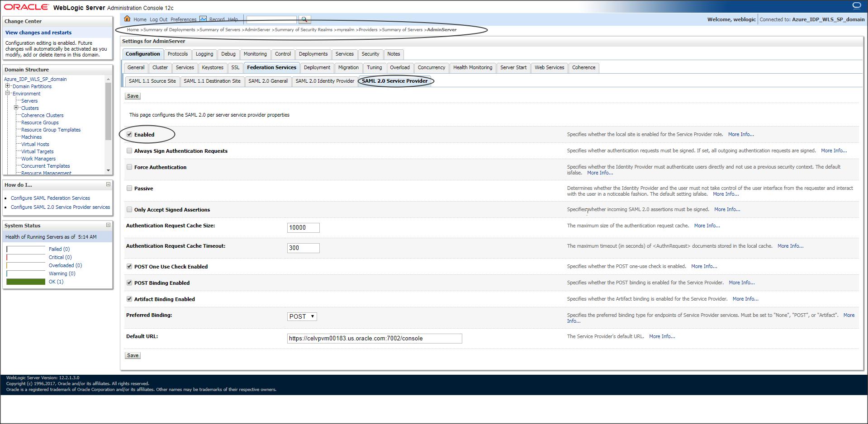
Task: Expand Domain Partitions tree node
Action: pyautogui.click(x=8, y=86)
